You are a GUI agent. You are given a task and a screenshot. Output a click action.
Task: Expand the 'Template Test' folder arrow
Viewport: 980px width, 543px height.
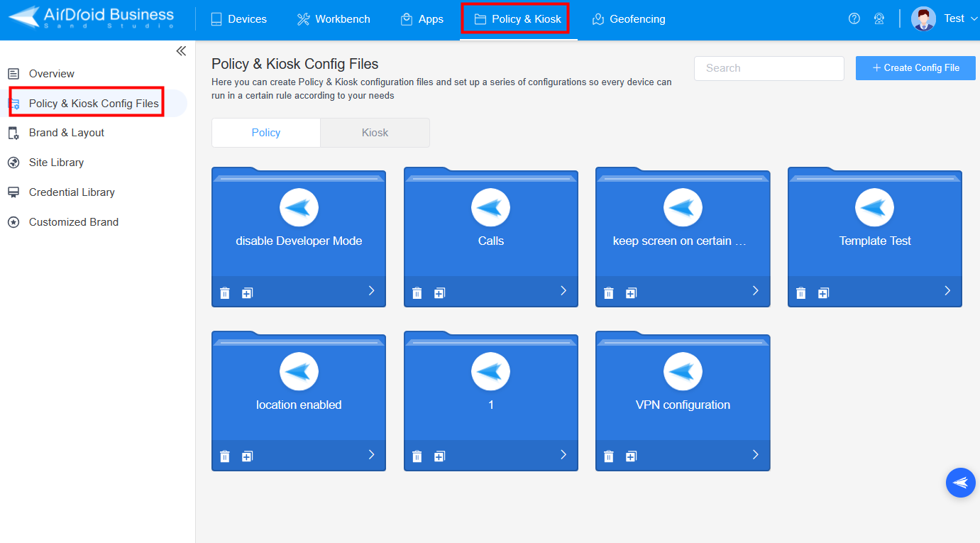947,290
